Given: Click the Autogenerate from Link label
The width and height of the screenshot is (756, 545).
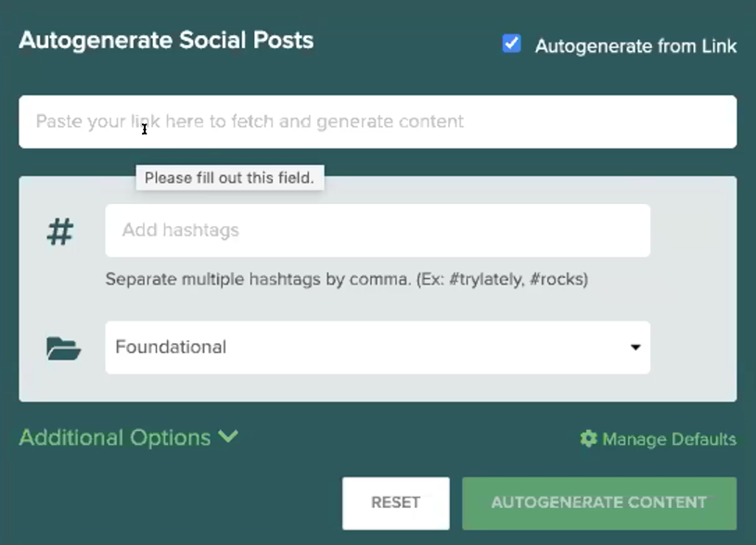Looking at the screenshot, I should tap(635, 46).
